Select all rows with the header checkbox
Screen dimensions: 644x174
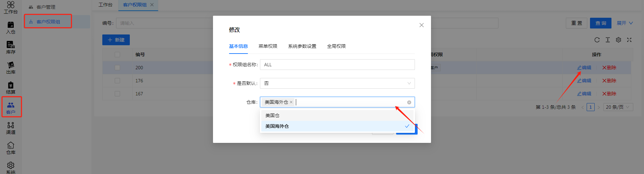[117, 55]
